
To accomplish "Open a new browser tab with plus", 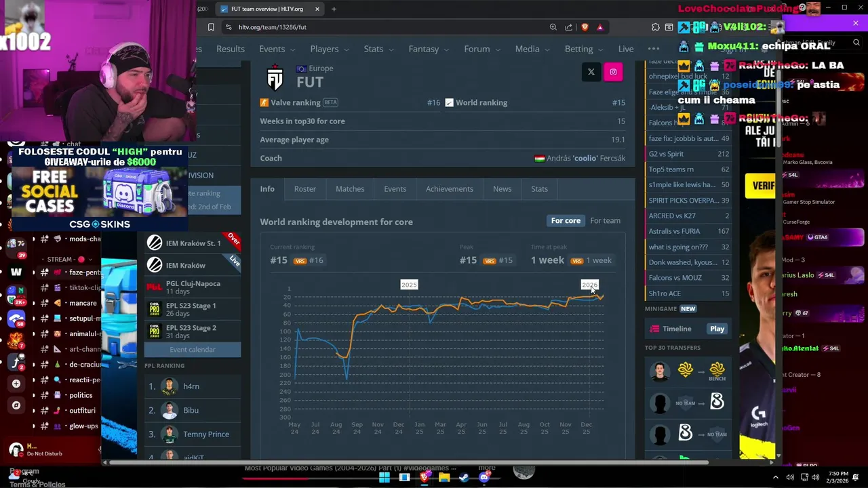I will click(x=334, y=9).
